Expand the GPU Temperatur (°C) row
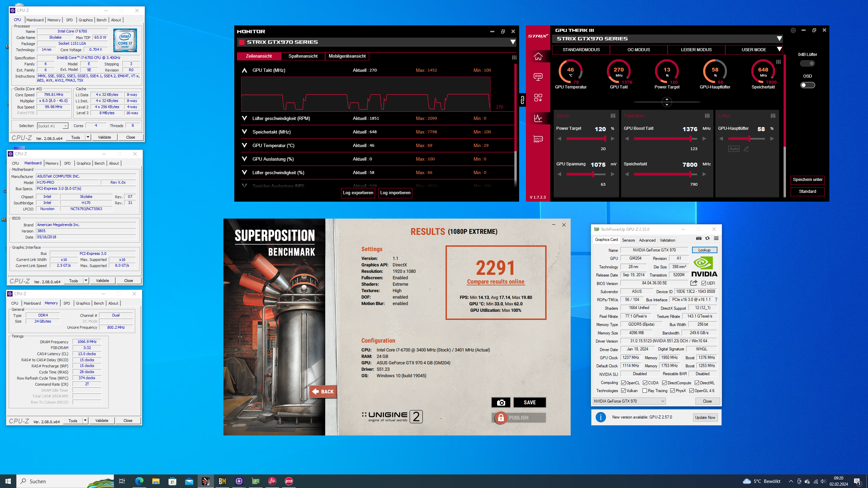 click(244, 145)
